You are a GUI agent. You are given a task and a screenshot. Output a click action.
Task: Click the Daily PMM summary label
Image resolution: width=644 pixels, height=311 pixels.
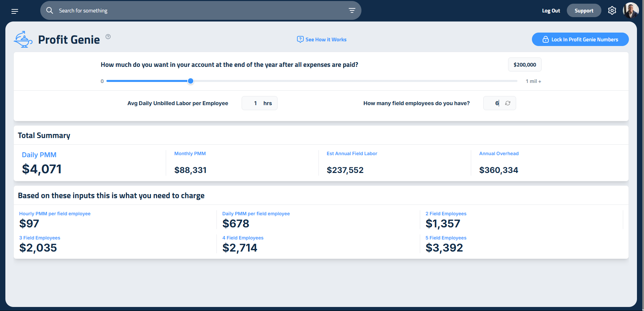(x=39, y=155)
